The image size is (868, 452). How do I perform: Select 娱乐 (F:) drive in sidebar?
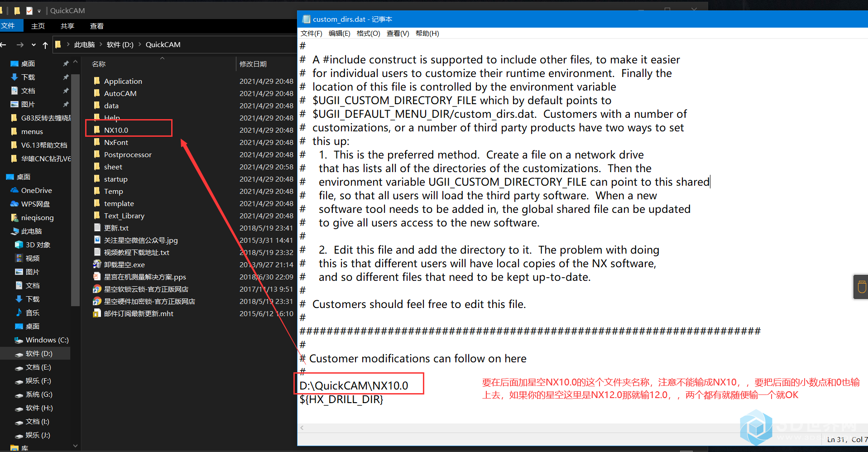[x=38, y=380]
